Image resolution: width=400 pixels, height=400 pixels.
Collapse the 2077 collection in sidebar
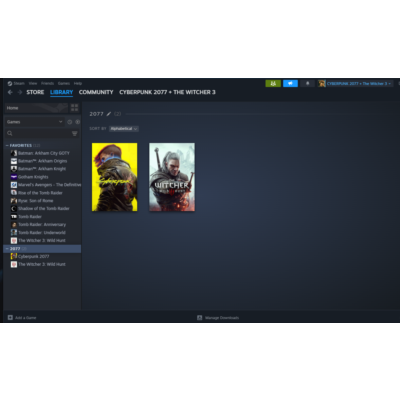click(x=7, y=249)
